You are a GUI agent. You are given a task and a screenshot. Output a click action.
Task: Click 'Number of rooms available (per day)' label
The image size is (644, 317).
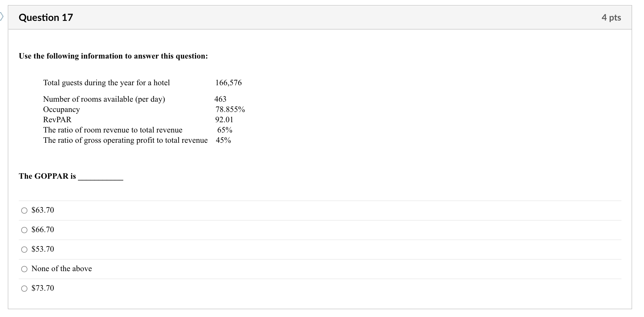pyautogui.click(x=104, y=99)
